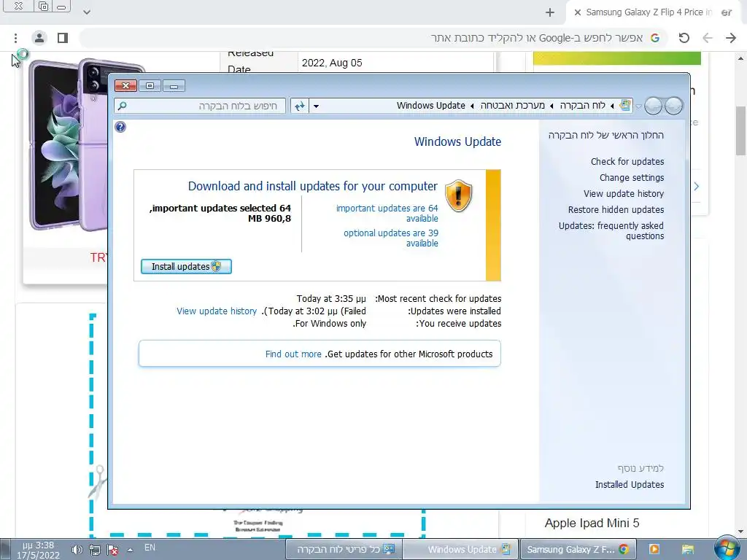747x560 pixels.
Task: Expand the address bar history dropdown
Action: 316,106
